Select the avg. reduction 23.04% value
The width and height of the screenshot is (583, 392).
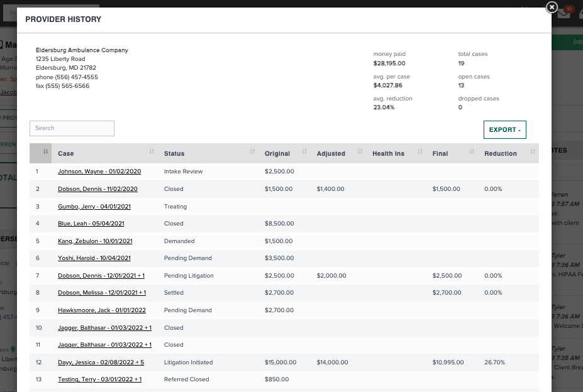click(x=384, y=107)
